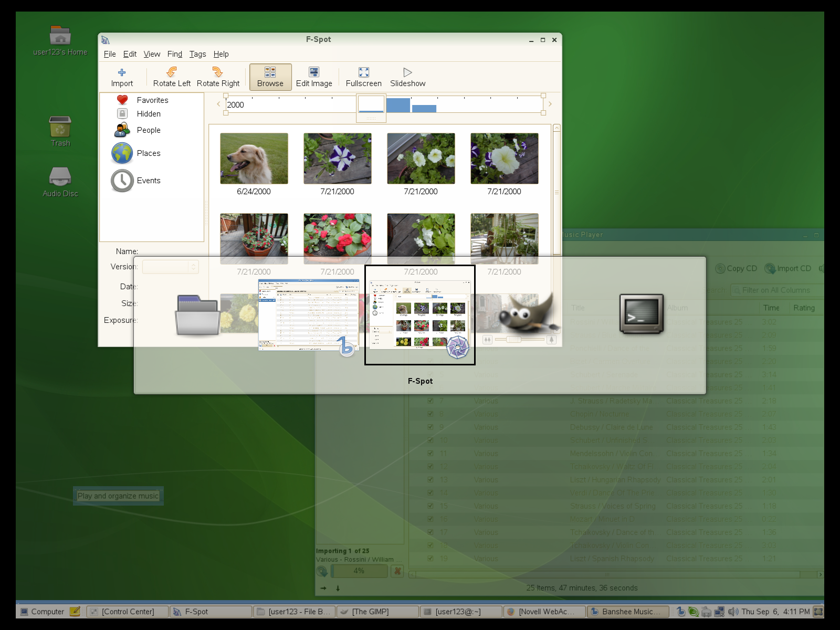The width and height of the screenshot is (840, 630).
Task: Select the dog photo thumbnail dated 6/24/2000
Action: click(x=254, y=159)
